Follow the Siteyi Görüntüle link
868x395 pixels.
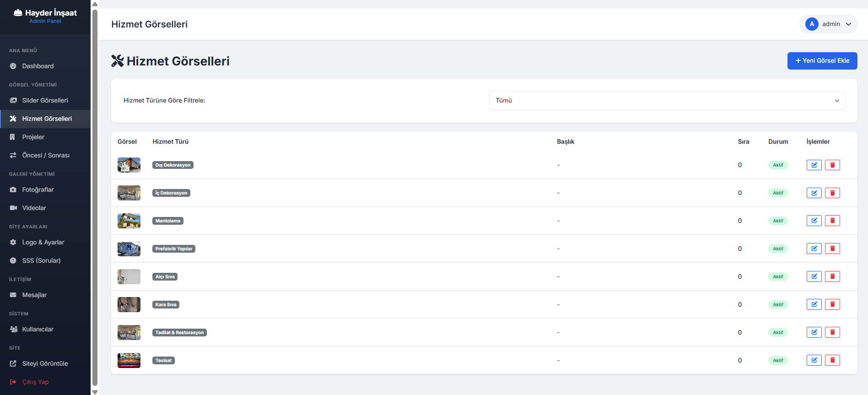pyautogui.click(x=45, y=364)
